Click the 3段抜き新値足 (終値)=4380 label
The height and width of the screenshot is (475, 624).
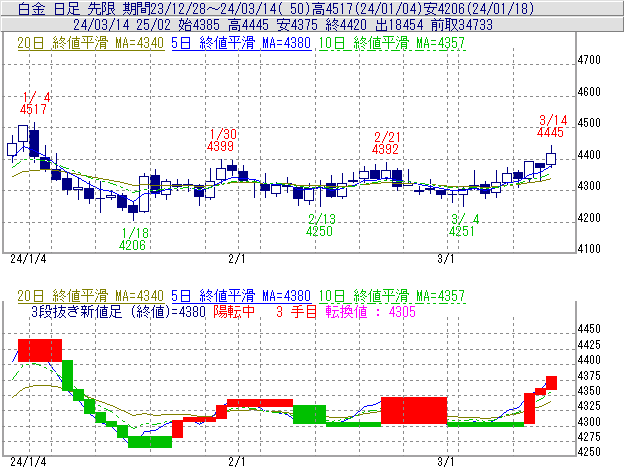pos(118,311)
